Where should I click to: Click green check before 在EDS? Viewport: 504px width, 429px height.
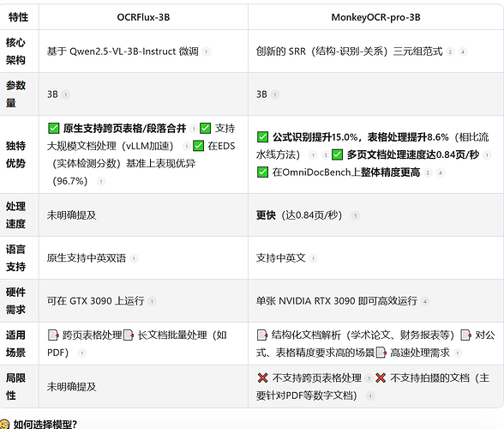198,146
